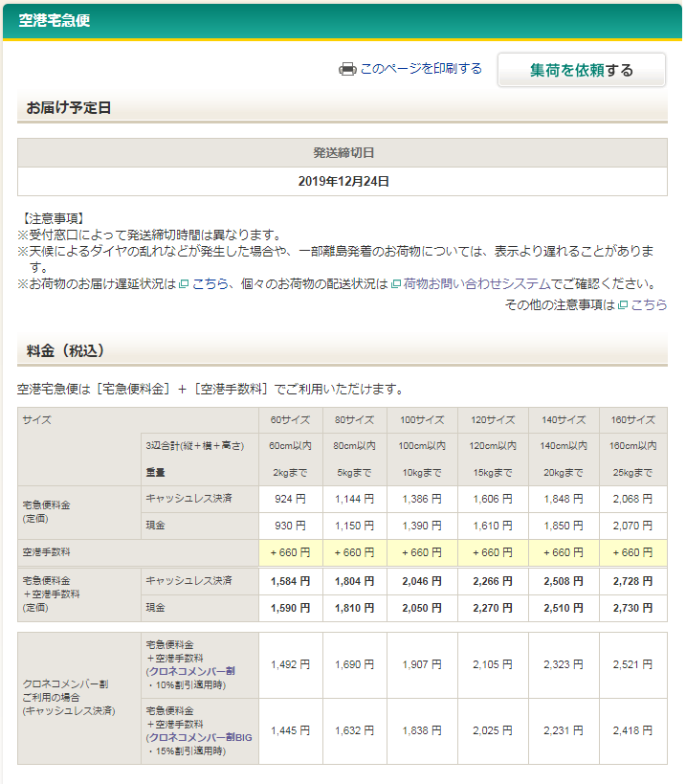Image resolution: width=686 pixels, height=784 pixels.
Task: Click the external-link icon before the delay status こちら
Action: (x=184, y=284)
